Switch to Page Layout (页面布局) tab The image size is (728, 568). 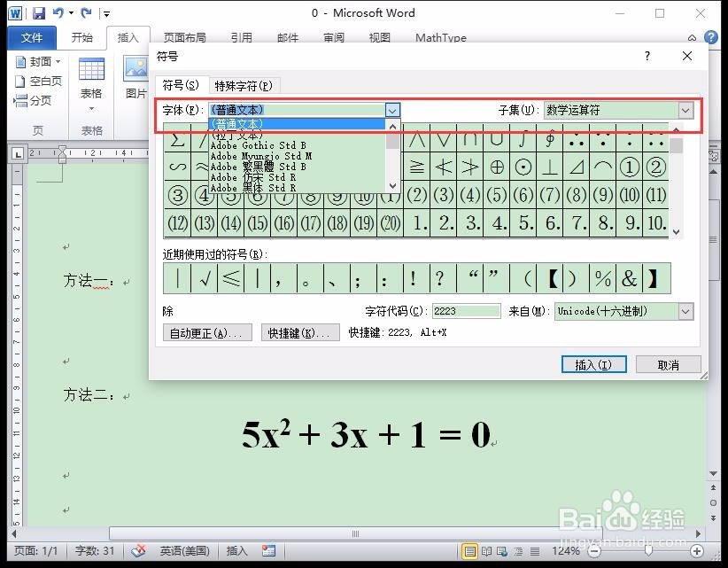coord(185,37)
